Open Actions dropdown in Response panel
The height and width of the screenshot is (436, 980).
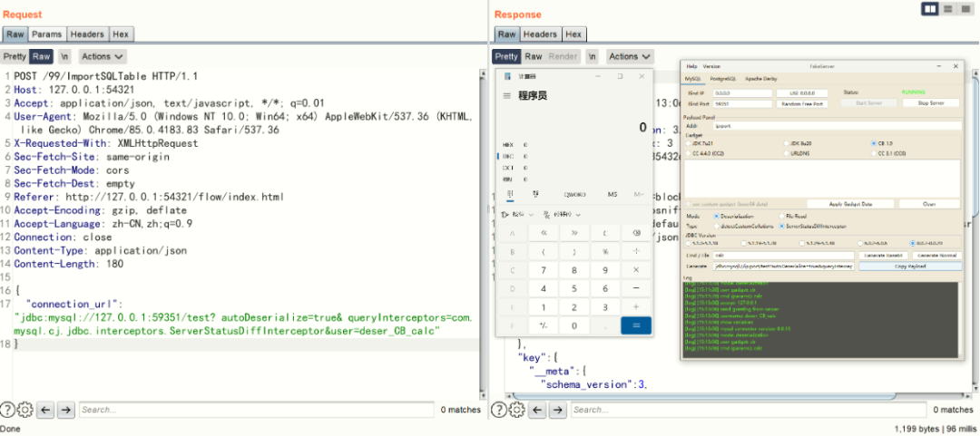tap(629, 56)
